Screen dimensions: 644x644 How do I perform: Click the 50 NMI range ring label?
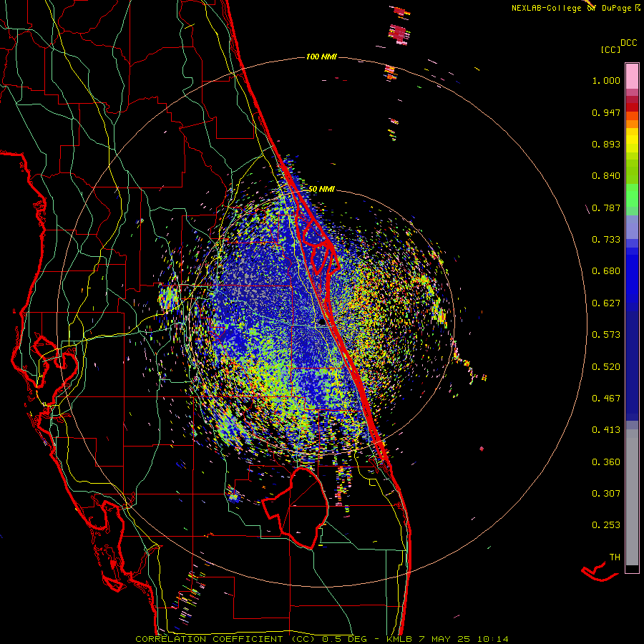point(321,190)
